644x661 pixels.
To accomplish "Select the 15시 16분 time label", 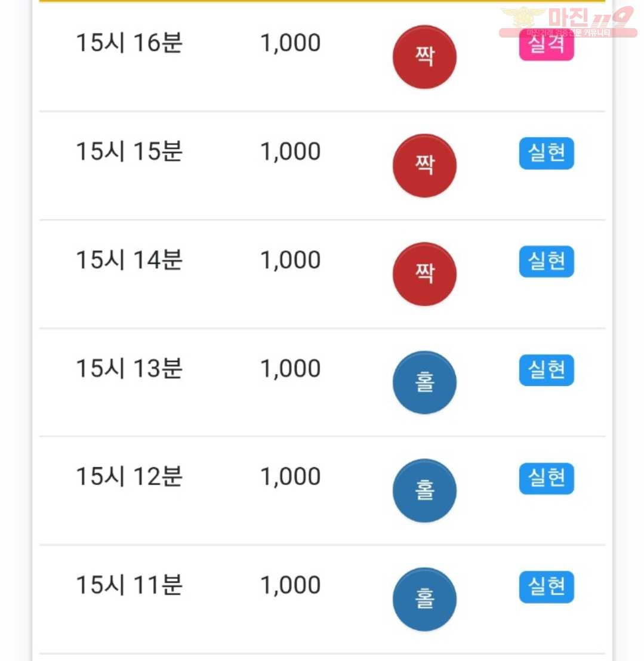I will (x=129, y=42).
